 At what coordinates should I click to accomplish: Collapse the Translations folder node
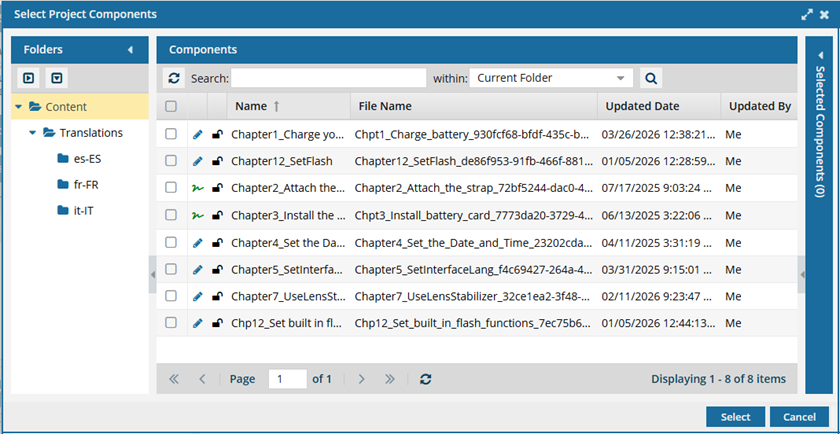click(x=33, y=133)
